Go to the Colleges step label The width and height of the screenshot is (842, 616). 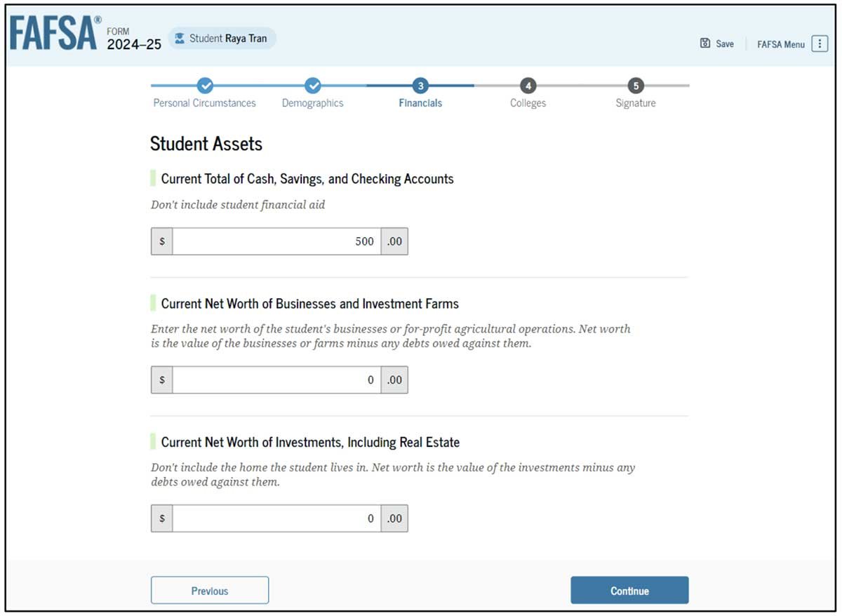pos(528,103)
